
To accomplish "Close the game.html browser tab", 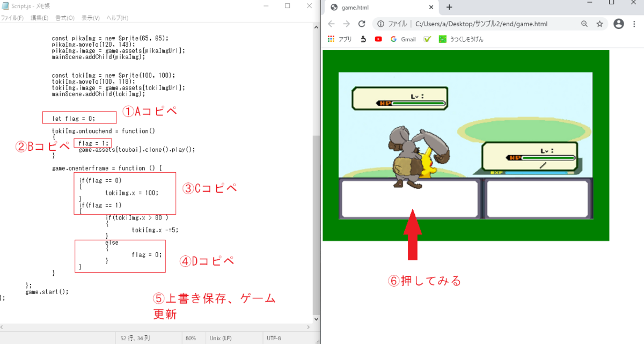I will click(x=431, y=8).
